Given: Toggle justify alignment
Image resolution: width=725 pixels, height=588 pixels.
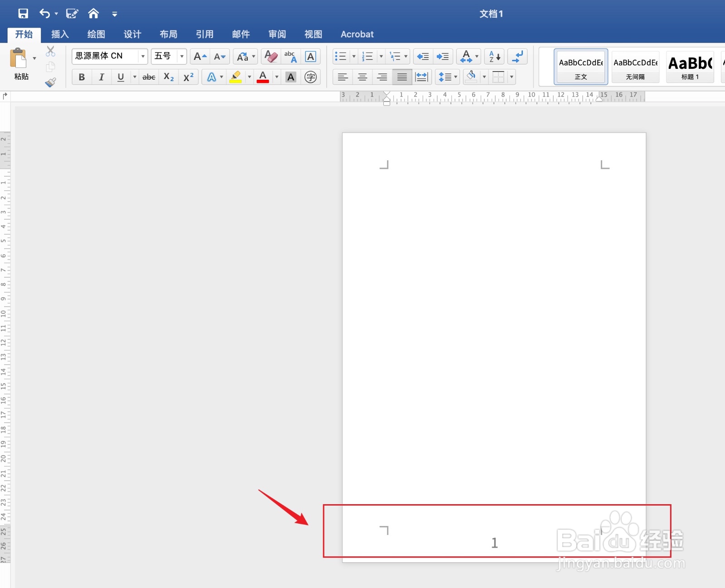Looking at the screenshot, I should click(402, 77).
